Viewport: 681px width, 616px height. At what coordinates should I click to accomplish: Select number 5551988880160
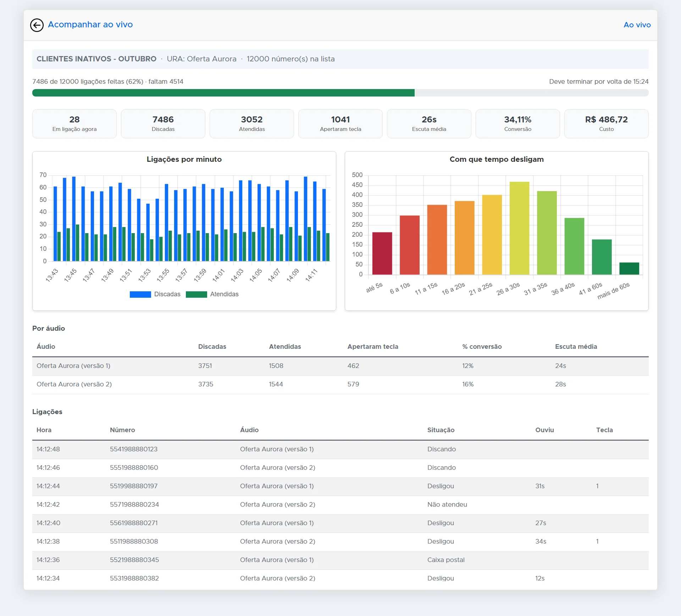click(134, 468)
